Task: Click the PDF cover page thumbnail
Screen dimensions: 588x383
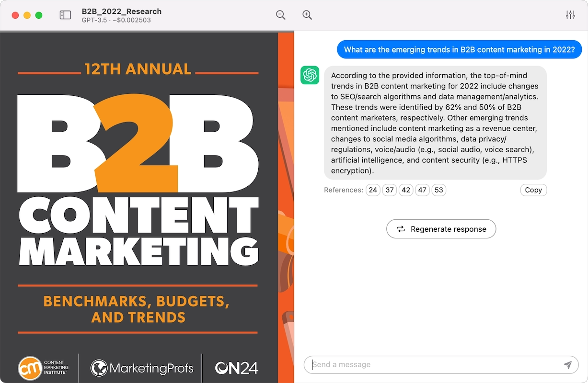Action: point(147,207)
